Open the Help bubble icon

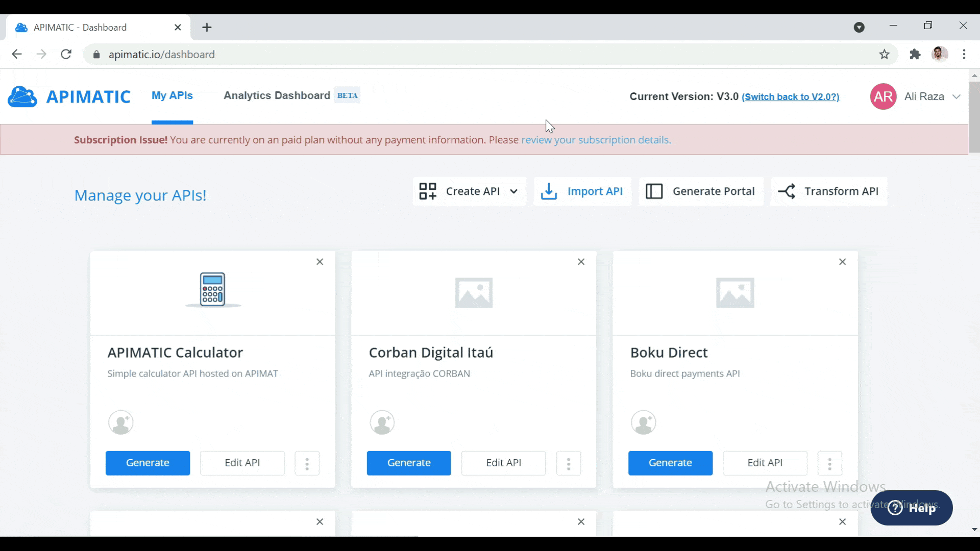tap(895, 508)
